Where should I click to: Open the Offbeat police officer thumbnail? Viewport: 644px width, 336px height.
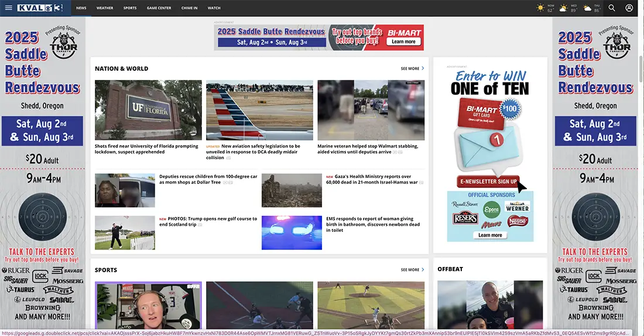pyautogui.click(x=490, y=305)
